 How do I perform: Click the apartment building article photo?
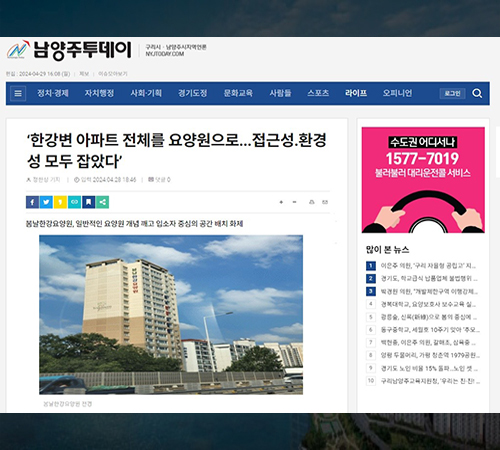click(171, 315)
